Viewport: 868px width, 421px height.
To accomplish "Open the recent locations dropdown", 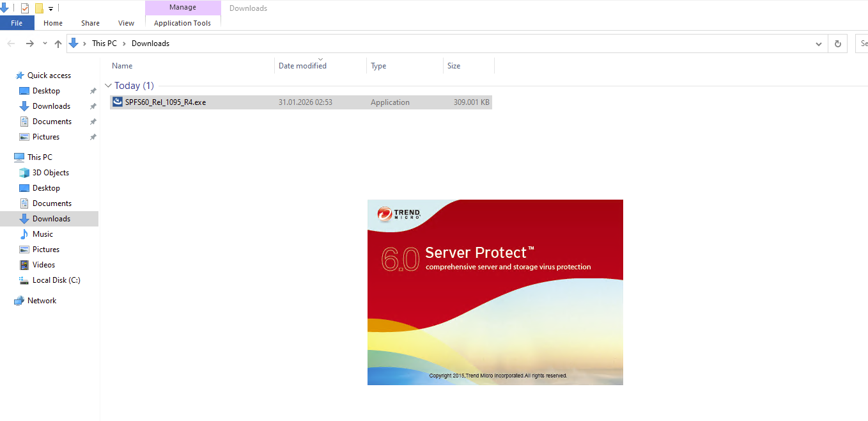I will pos(45,44).
